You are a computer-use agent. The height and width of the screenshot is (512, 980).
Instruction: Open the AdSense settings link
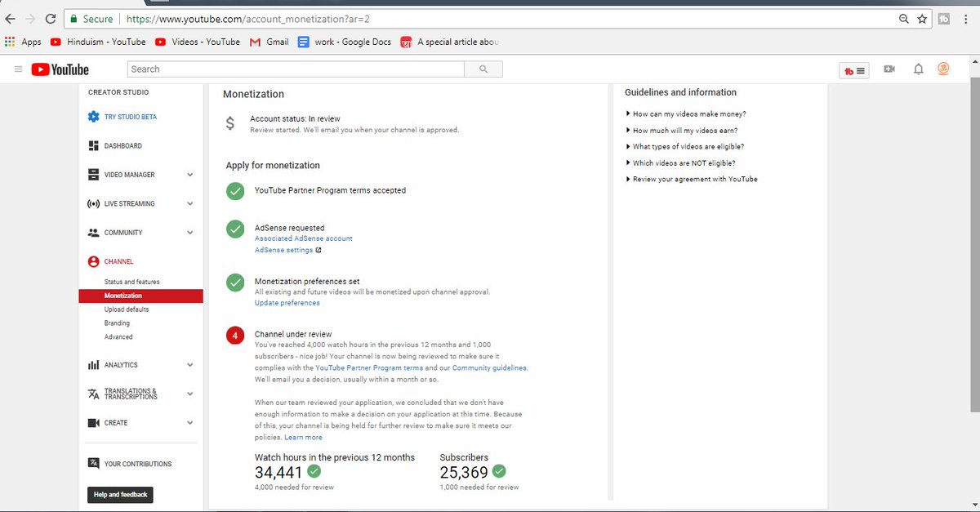(x=283, y=250)
